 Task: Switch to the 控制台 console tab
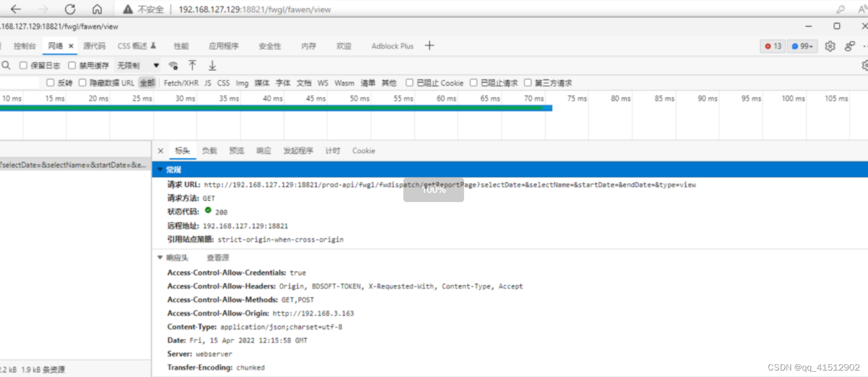[x=24, y=46]
